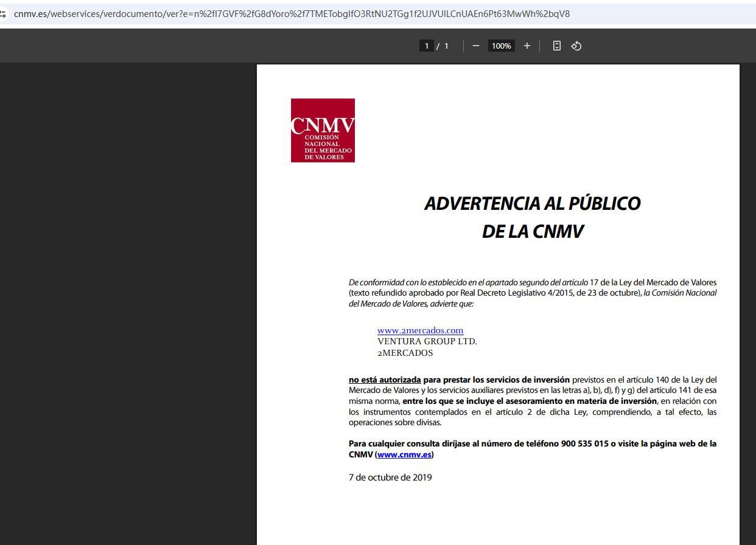Screen dimensions: 756x545
Task: Click the "De conformidad con lo establecido" paragraph
Action: pos(532,293)
